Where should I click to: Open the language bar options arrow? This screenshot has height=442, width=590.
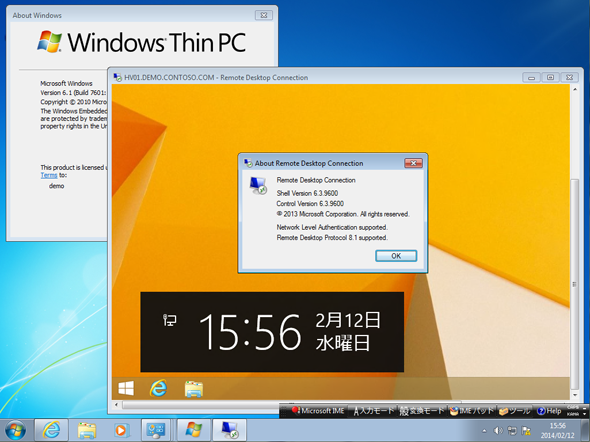584,413
